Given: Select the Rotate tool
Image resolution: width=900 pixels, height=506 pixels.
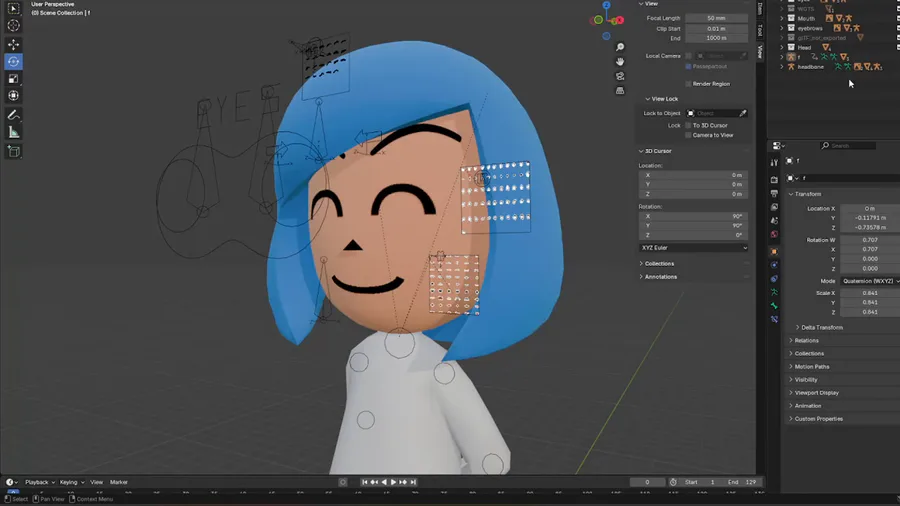Looking at the screenshot, I should (x=13, y=61).
